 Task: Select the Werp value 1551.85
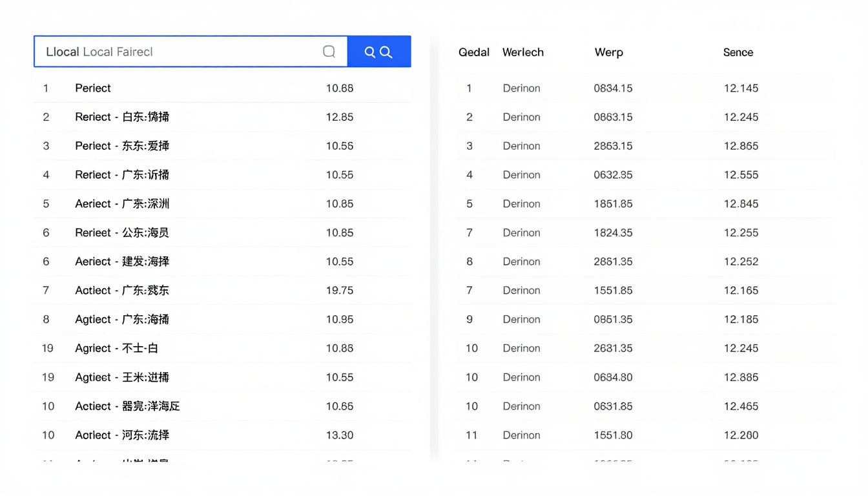[614, 291]
